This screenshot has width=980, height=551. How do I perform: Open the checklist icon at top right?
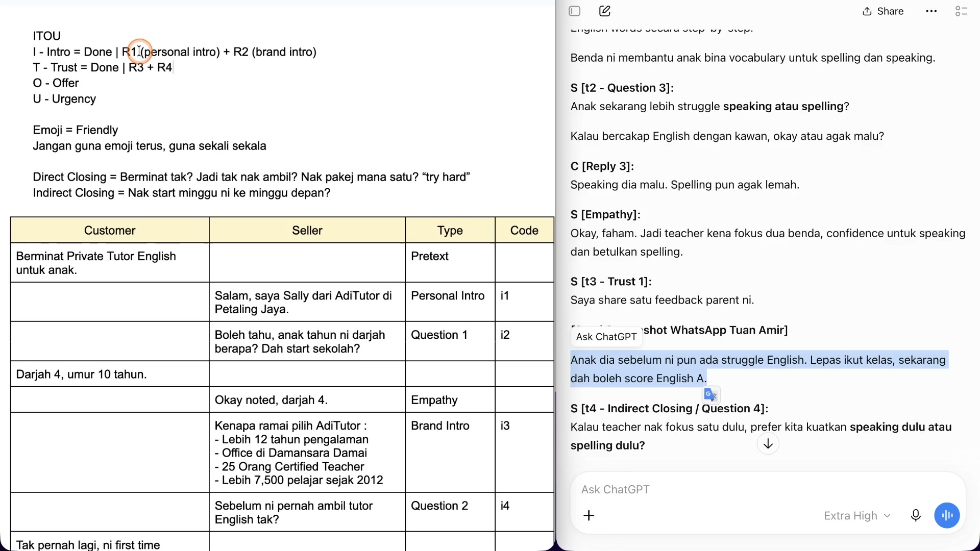point(961,11)
